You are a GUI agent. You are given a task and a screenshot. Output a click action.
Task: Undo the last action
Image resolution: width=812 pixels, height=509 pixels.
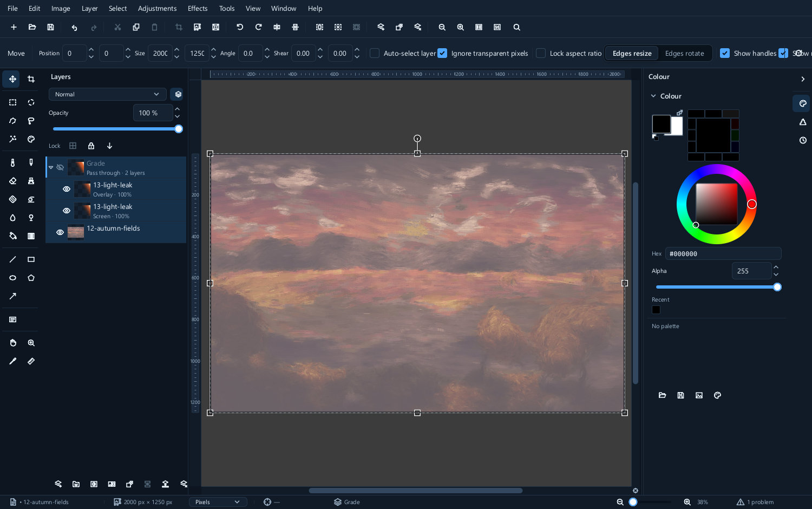(x=74, y=27)
